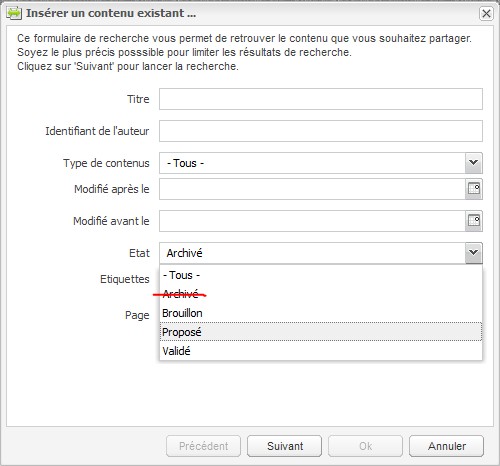Select 'Archivé' in the Etat list
The width and height of the screenshot is (500, 466).
(321, 294)
